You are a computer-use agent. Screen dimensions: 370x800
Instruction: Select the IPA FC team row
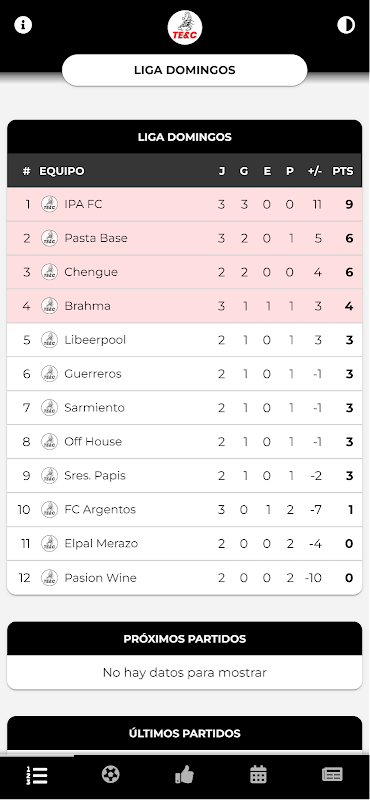(185, 205)
